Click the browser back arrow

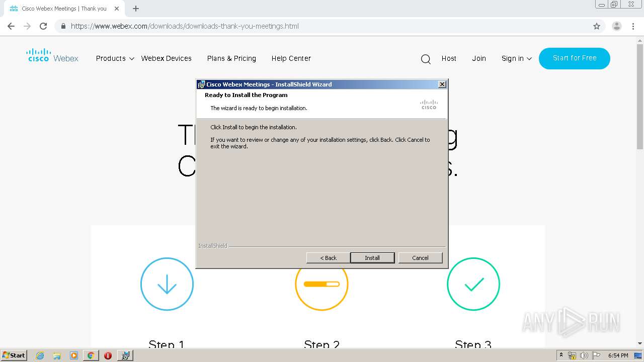(x=11, y=26)
